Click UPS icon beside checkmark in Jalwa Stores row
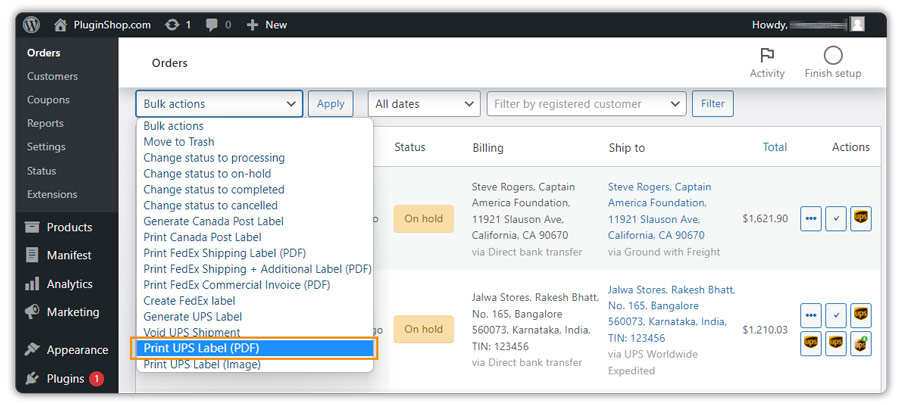900x405 pixels. tap(861, 315)
